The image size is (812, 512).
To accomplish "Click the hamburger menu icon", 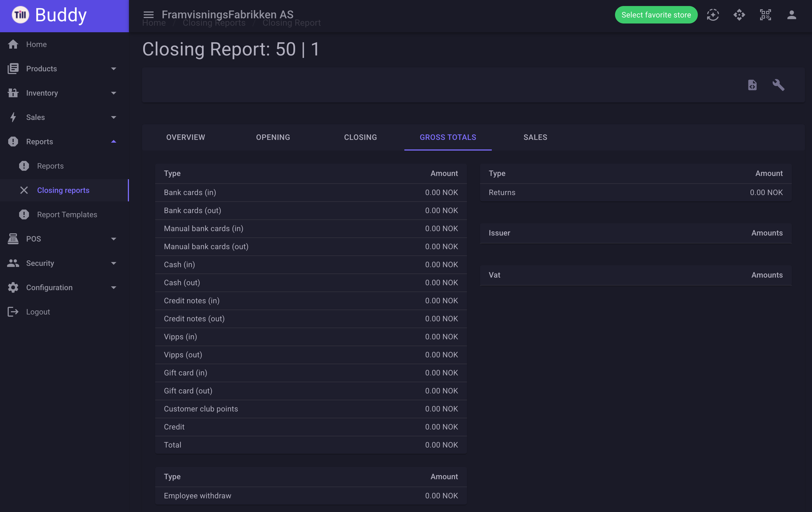I will pos(148,15).
